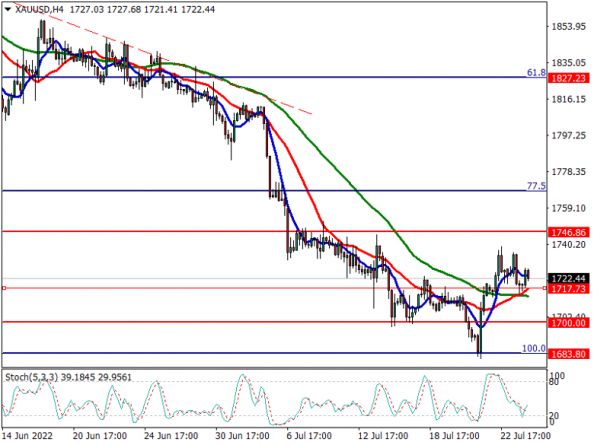Select the 1717.73 red price label
Viewport: 594px width, 445px height.
(x=569, y=289)
